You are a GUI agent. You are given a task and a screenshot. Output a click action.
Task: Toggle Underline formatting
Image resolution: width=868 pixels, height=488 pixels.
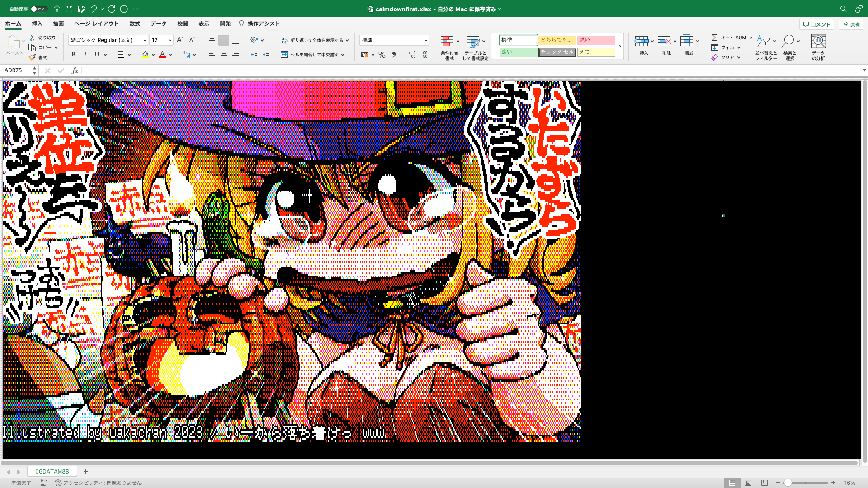[97, 55]
